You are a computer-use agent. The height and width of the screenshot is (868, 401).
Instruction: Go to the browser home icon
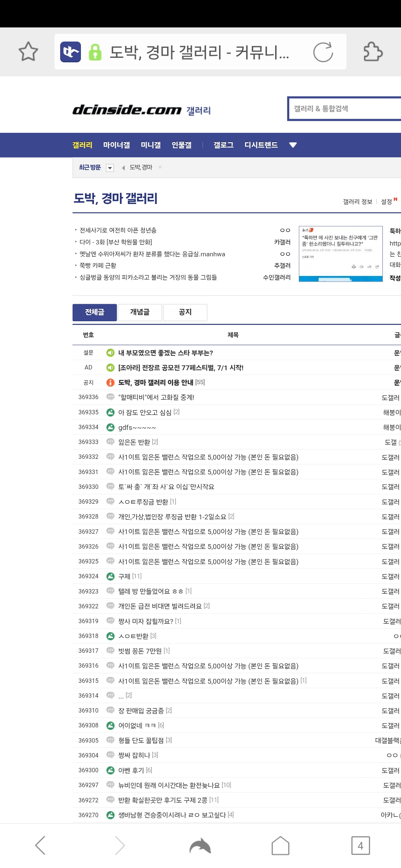(280, 845)
